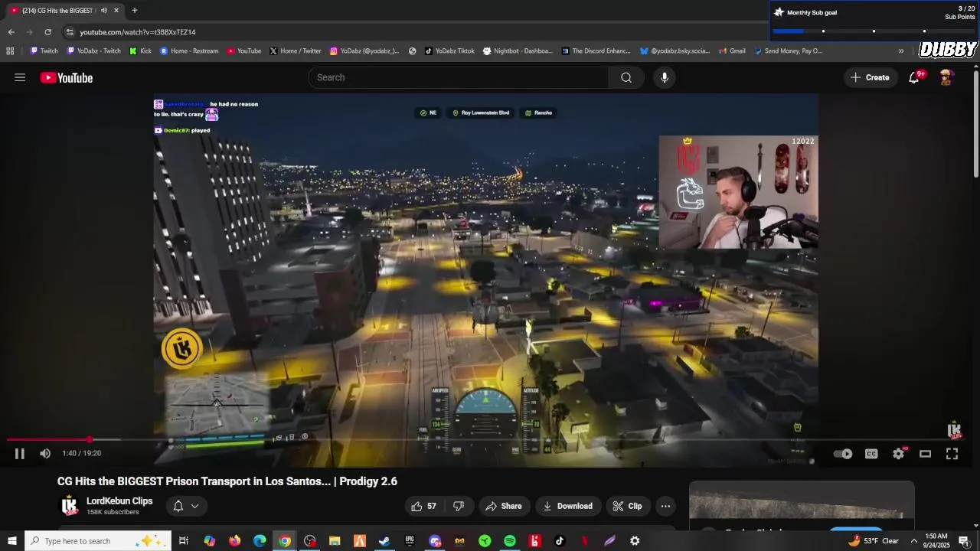Open Steam from the taskbar
The width and height of the screenshot is (980, 551).
click(x=384, y=541)
